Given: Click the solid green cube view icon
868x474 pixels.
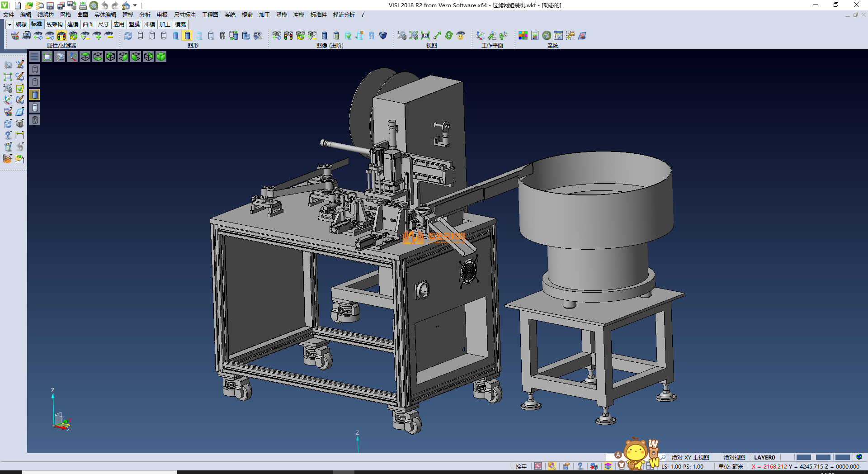Looking at the screenshot, I should (161, 57).
